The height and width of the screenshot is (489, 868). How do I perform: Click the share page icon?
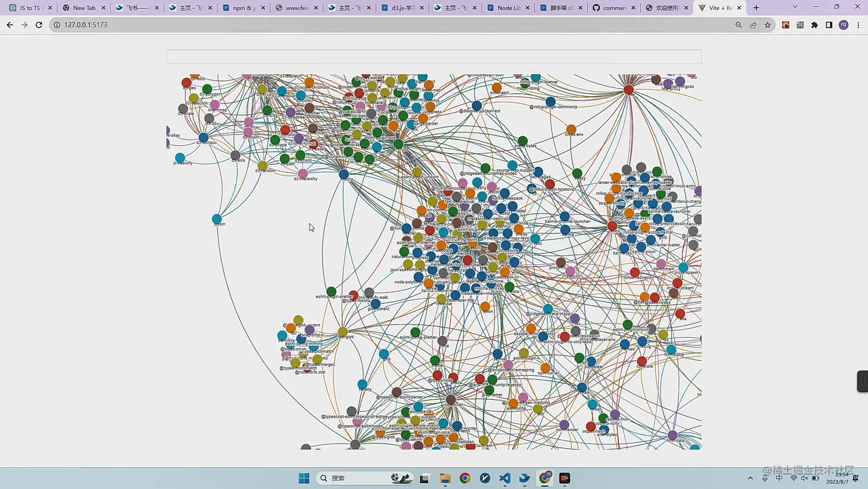(753, 25)
